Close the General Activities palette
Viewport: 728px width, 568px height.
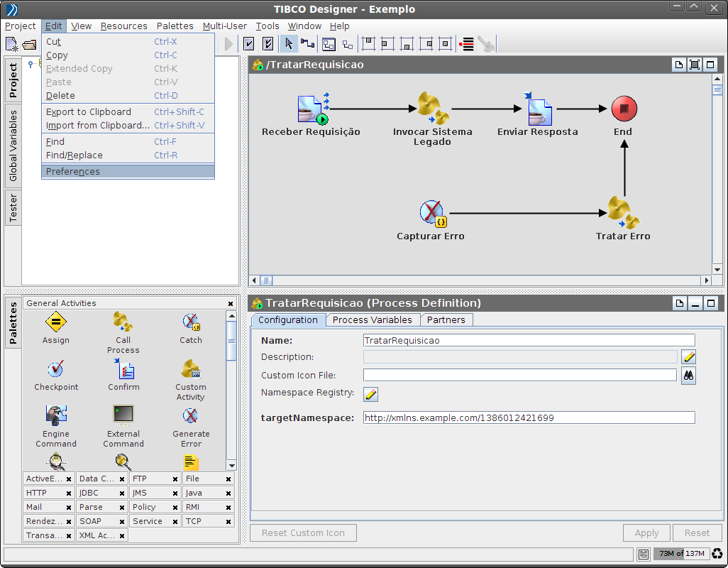(231, 304)
